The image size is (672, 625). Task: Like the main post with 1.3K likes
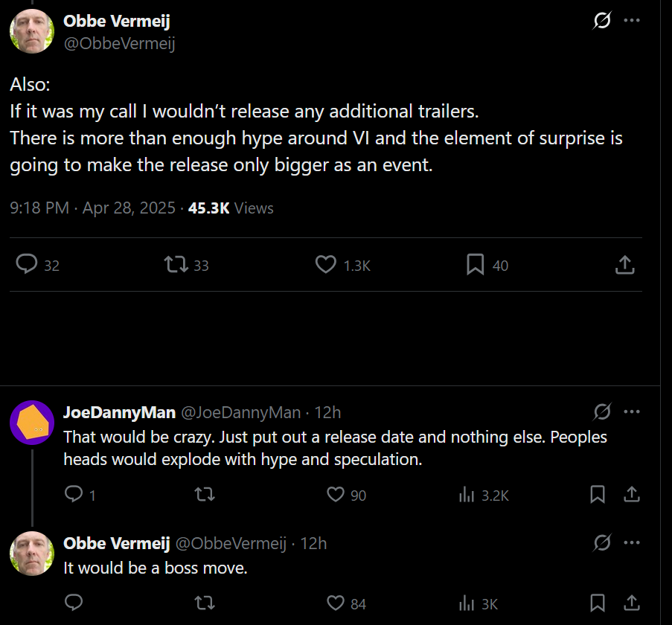pyautogui.click(x=326, y=264)
